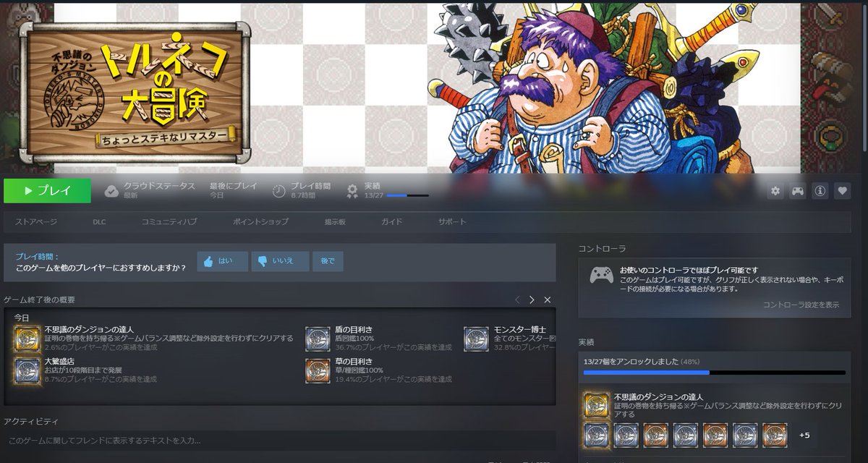Click モンスター博士 achievement icon

(476, 339)
